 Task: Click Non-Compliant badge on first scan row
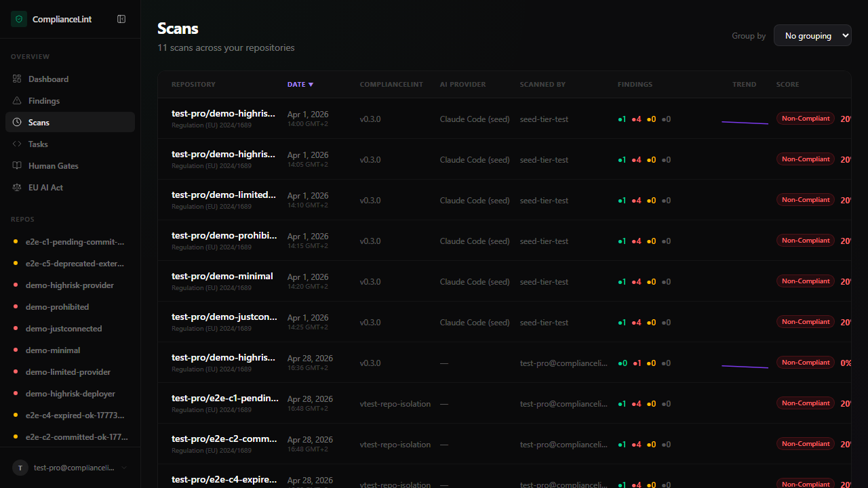pyautogui.click(x=805, y=119)
